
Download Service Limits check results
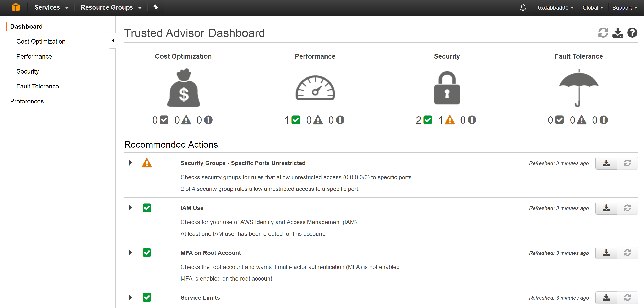(x=606, y=298)
